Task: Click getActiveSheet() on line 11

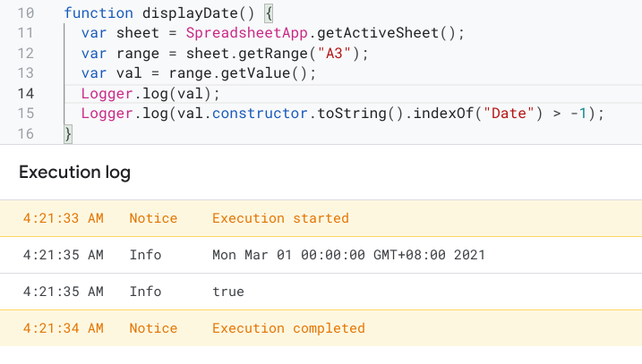Action: pyautogui.click(x=386, y=33)
